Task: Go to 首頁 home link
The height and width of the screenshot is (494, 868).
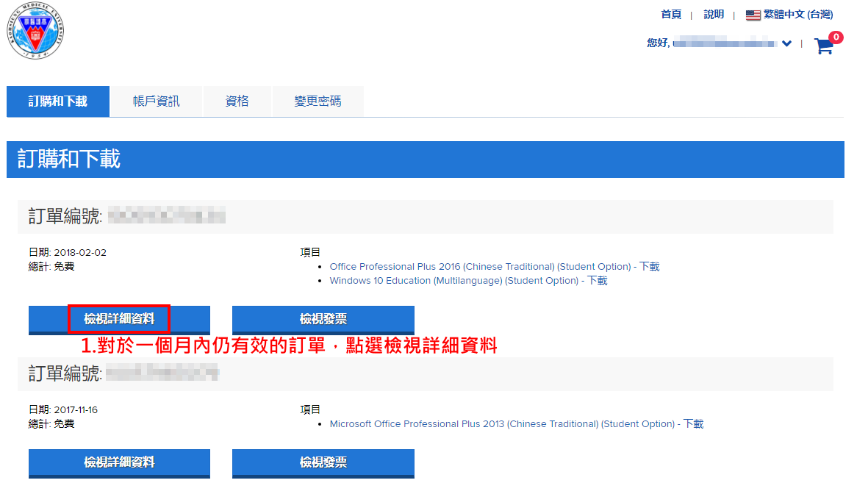Action: coord(671,15)
